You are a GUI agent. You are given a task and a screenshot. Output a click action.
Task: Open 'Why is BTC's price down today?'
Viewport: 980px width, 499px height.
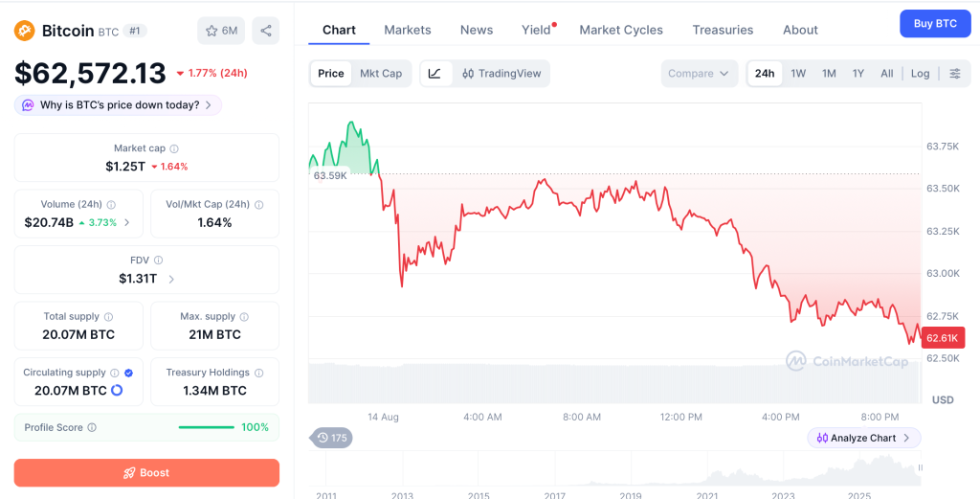coord(118,105)
